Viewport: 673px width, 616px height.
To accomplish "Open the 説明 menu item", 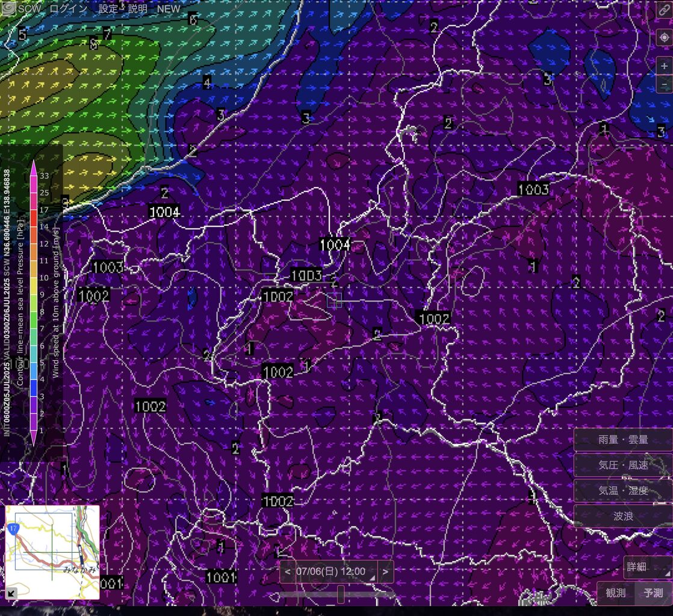I will [137, 8].
